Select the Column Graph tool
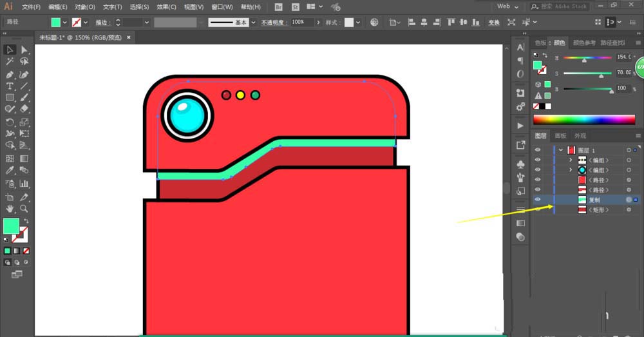The height and width of the screenshot is (337, 644). coord(24,184)
